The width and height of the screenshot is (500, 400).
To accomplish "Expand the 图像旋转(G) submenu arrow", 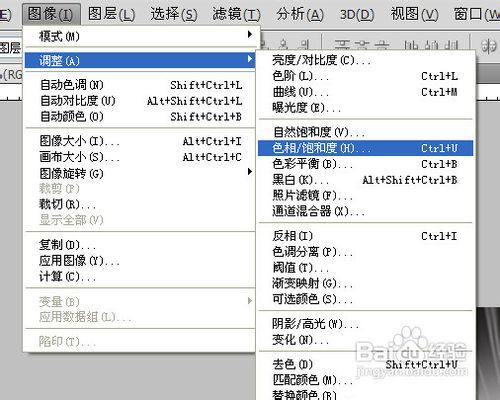I will point(250,172).
